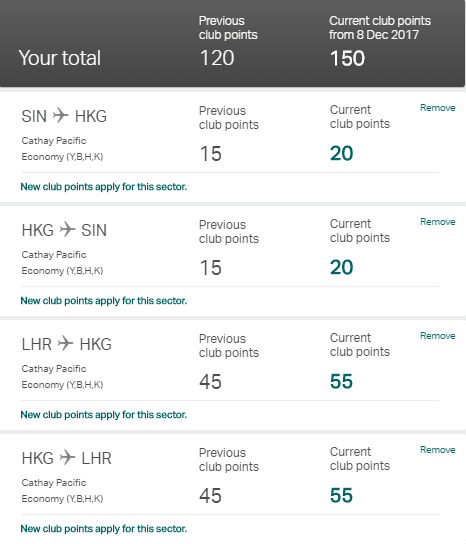466x544 pixels.
Task: Select the Your total heading
Action: click(x=60, y=58)
